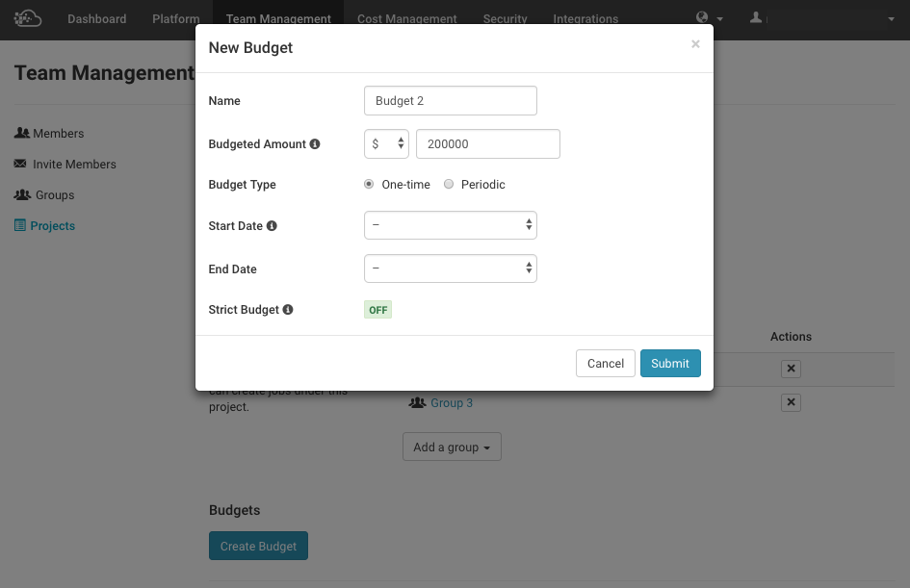The image size is (910, 588).
Task: Go to the Dashboard menu
Action: (x=96, y=19)
